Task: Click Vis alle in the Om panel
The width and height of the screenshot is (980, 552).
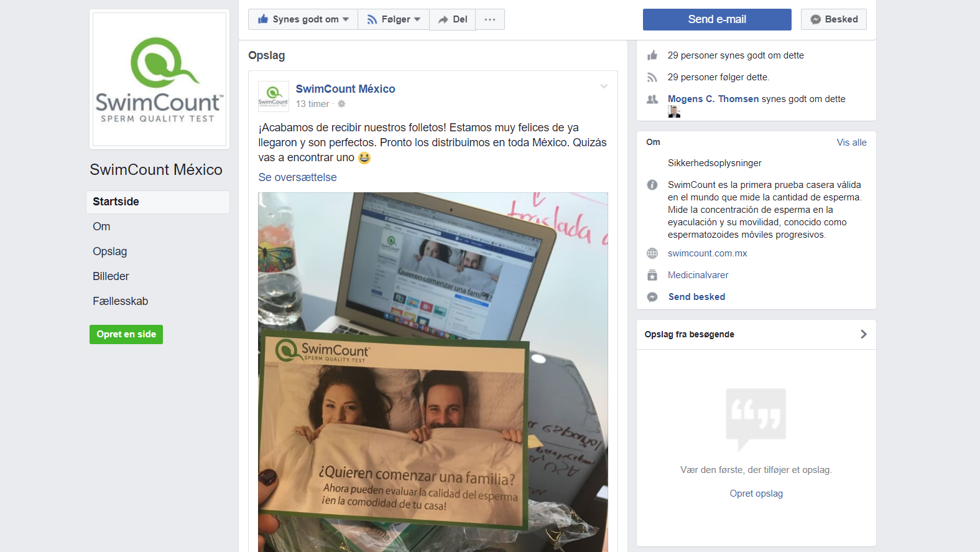Action: pyautogui.click(x=851, y=143)
